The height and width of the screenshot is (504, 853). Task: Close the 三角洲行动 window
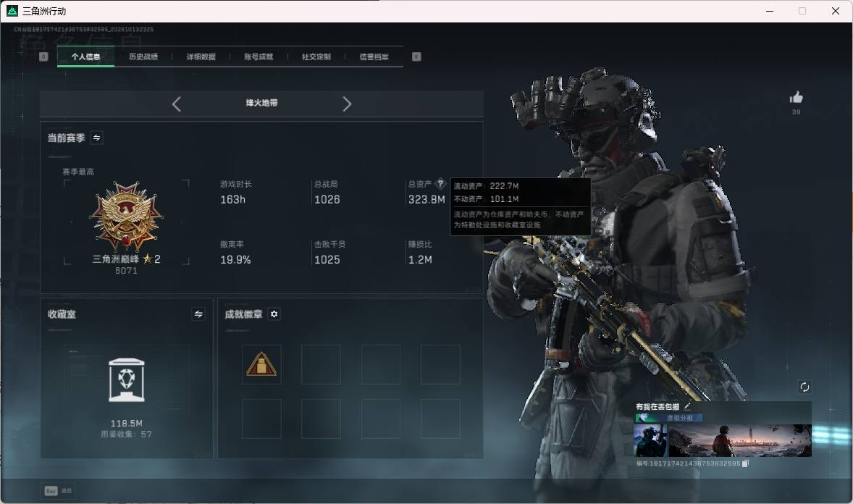point(836,11)
